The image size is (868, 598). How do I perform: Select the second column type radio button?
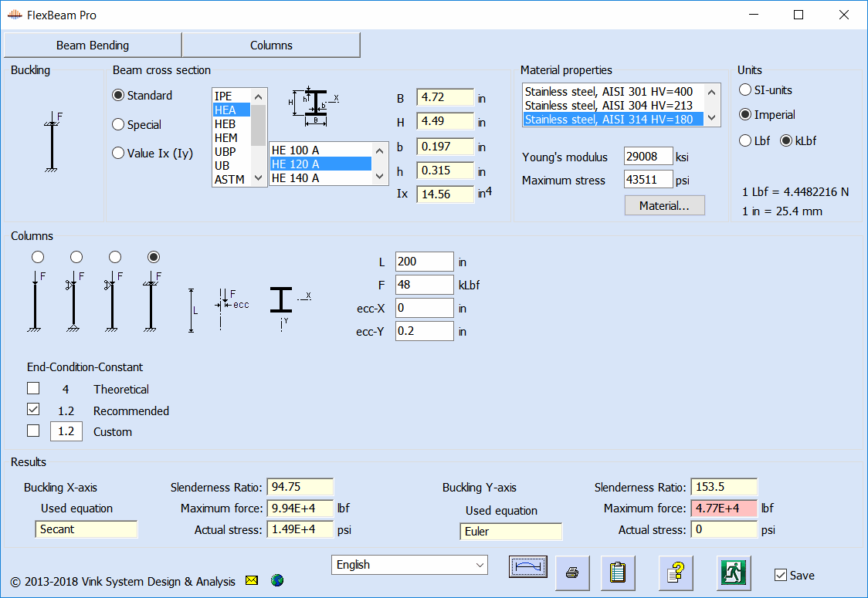tap(76, 257)
